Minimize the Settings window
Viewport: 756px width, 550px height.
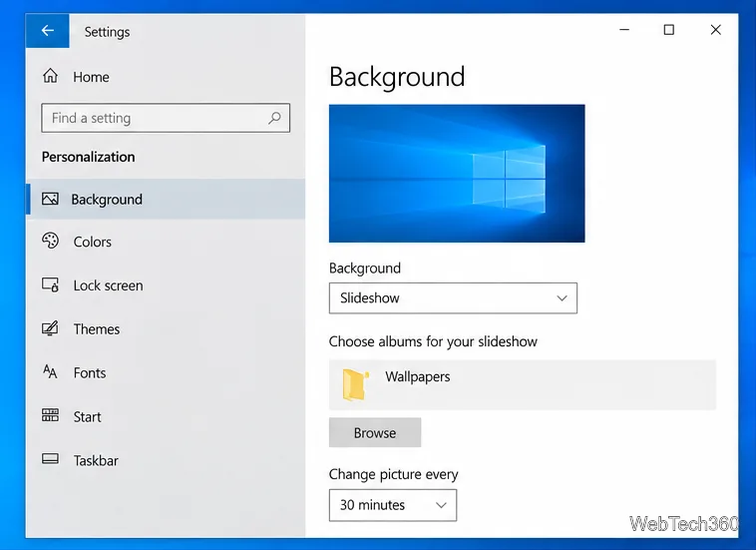coord(624,30)
